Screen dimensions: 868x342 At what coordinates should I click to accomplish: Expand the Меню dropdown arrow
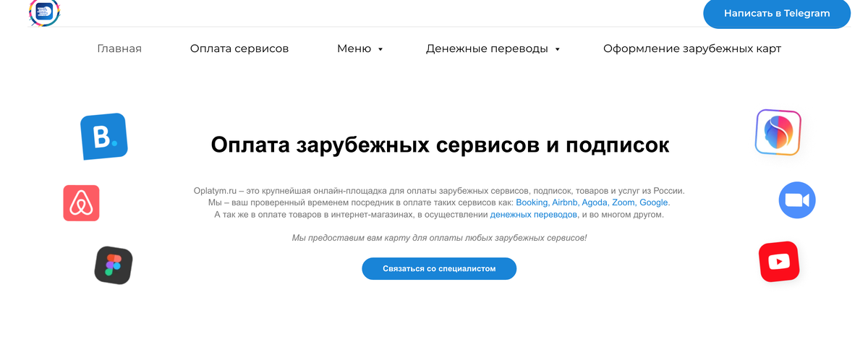(x=380, y=49)
